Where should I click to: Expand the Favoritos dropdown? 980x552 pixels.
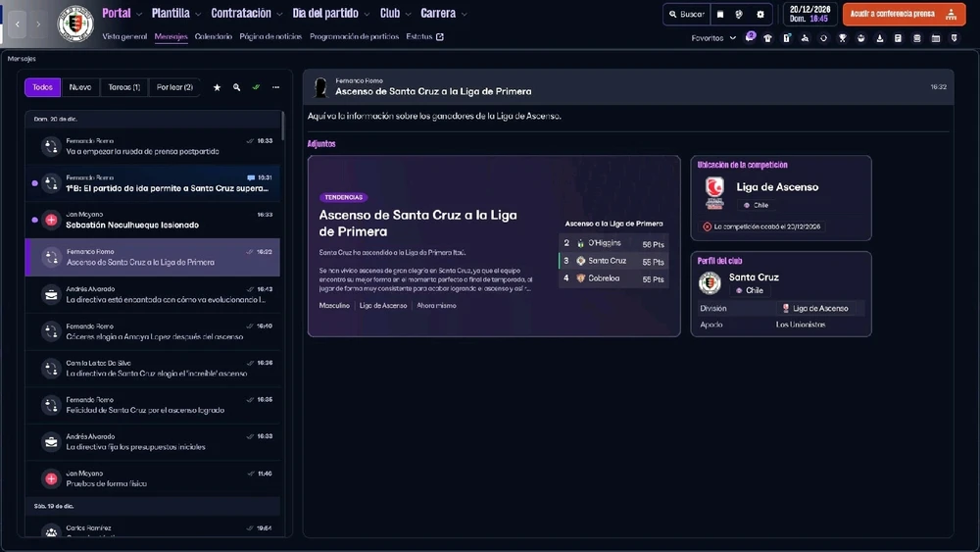(x=713, y=38)
